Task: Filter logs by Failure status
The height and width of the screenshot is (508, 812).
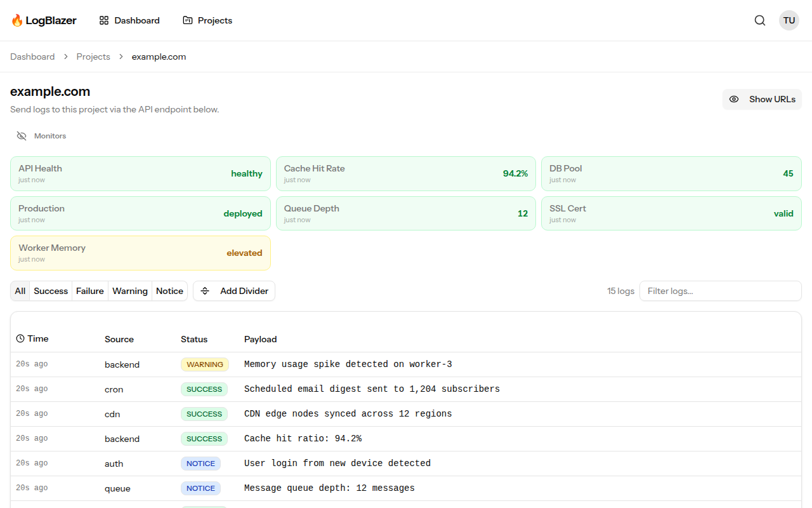Action: tap(90, 291)
